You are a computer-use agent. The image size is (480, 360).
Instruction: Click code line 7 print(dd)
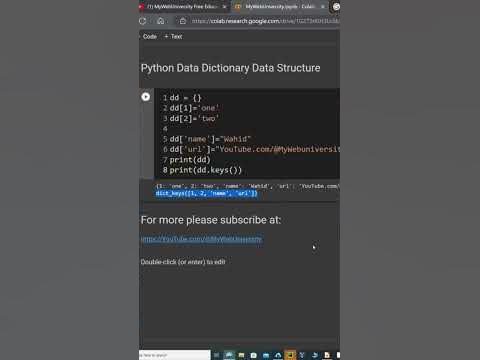(x=190, y=160)
